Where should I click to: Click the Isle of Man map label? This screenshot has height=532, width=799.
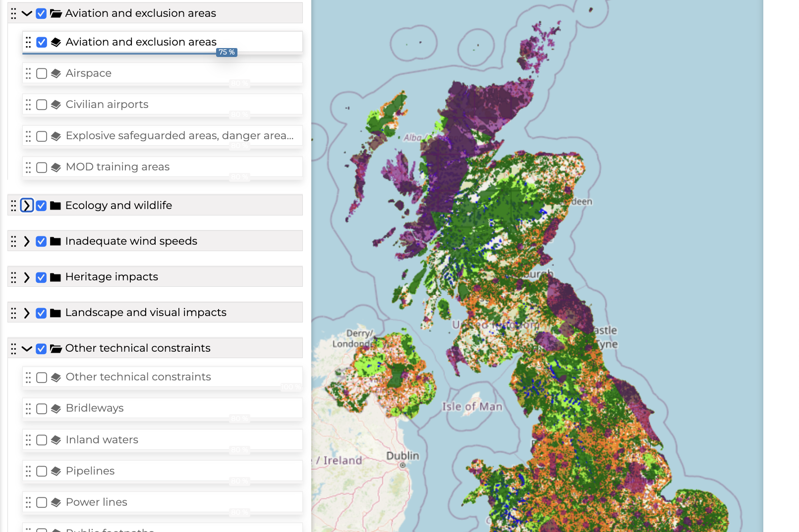click(x=472, y=407)
